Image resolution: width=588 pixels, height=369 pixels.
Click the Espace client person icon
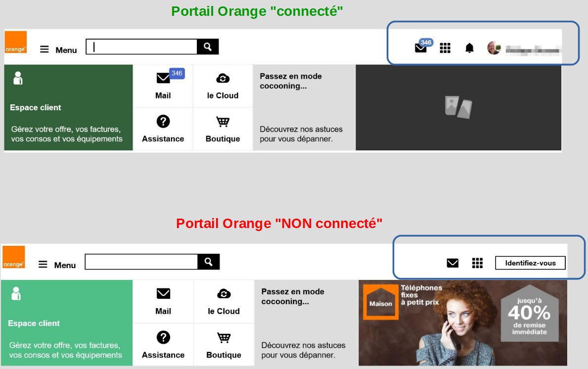point(18,78)
